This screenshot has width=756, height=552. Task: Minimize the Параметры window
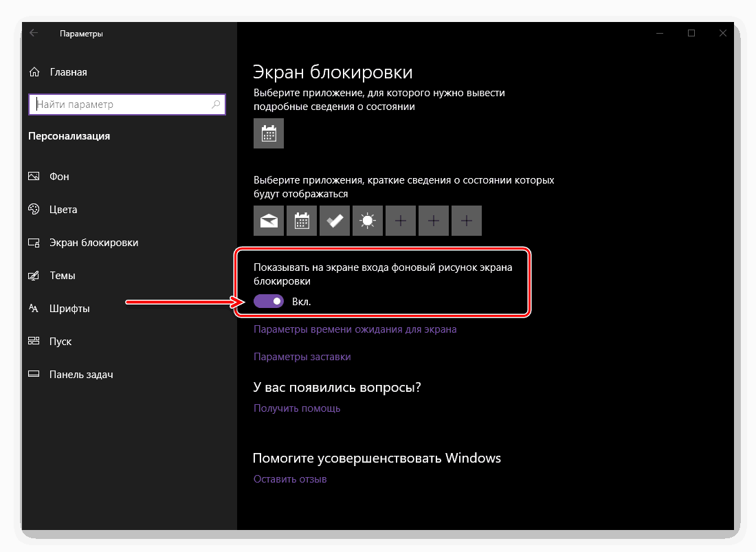click(660, 33)
